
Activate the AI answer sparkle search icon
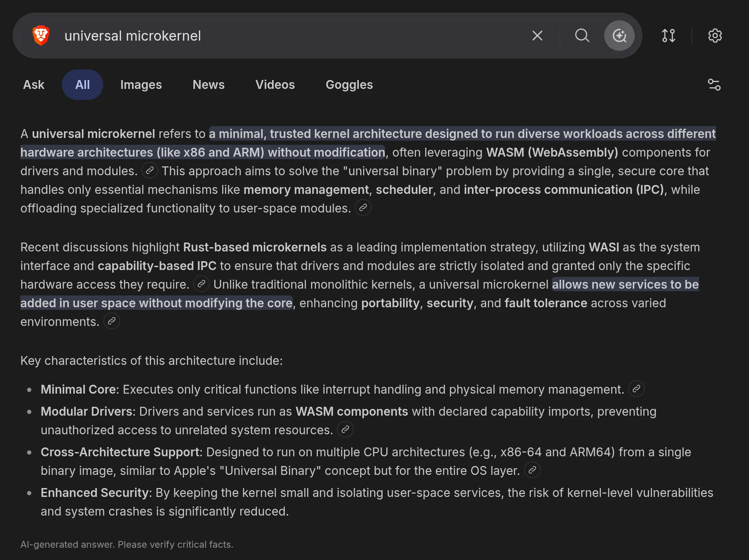619,36
